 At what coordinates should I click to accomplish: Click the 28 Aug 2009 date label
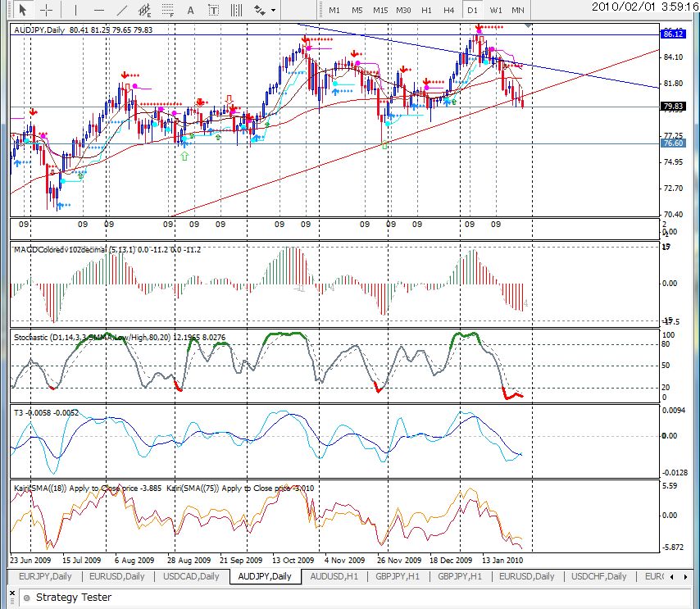(x=189, y=561)
